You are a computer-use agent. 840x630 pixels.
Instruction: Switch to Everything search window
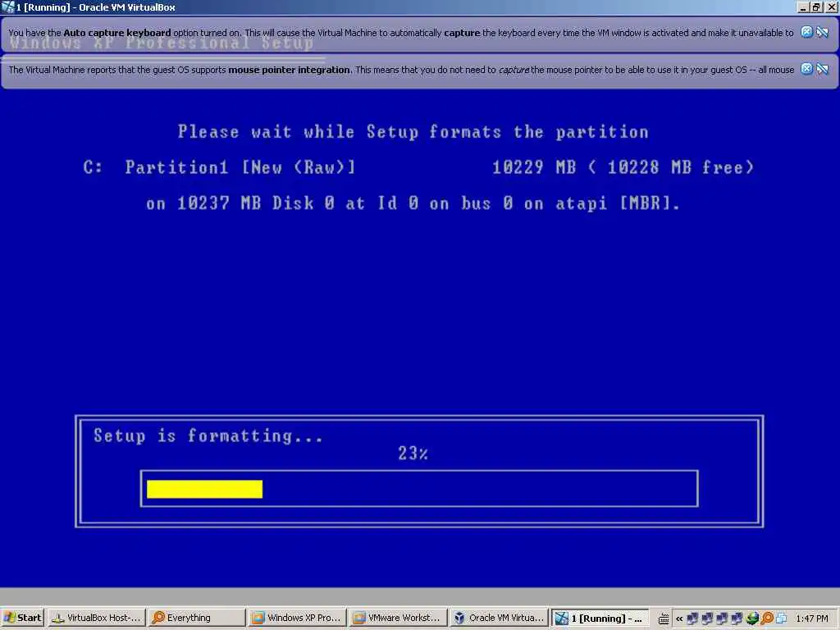(196, 618)
